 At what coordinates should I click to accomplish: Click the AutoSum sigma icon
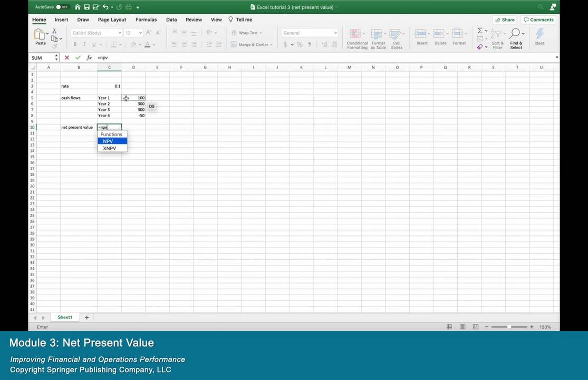point(480,31)
